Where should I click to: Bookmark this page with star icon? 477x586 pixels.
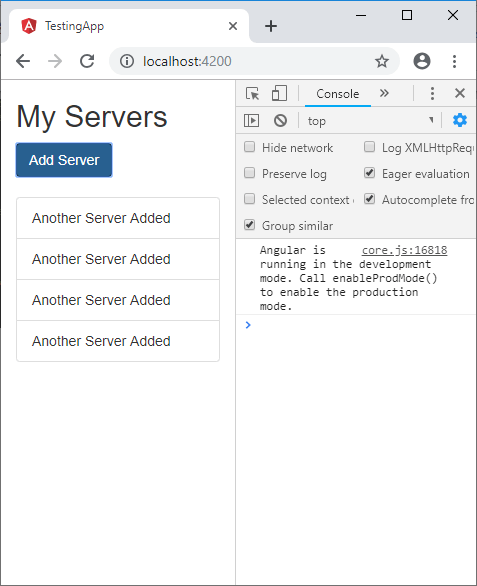382,61
